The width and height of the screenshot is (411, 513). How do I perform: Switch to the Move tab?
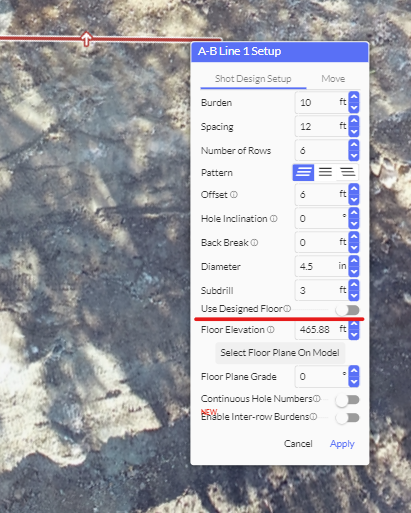333,79
